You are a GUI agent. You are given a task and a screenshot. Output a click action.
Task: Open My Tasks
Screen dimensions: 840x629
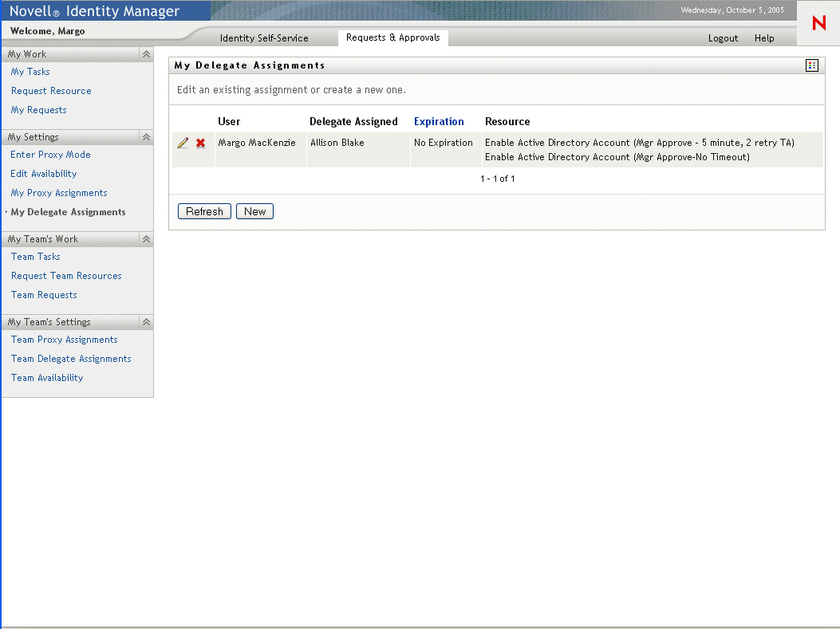(x=30, y=72)
